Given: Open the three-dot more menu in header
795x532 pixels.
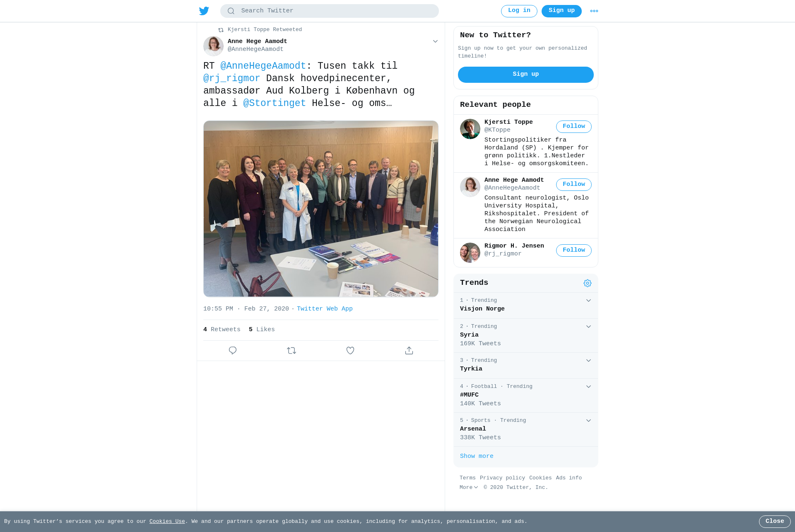Looking at the screenshot, I should pos(594,11).
